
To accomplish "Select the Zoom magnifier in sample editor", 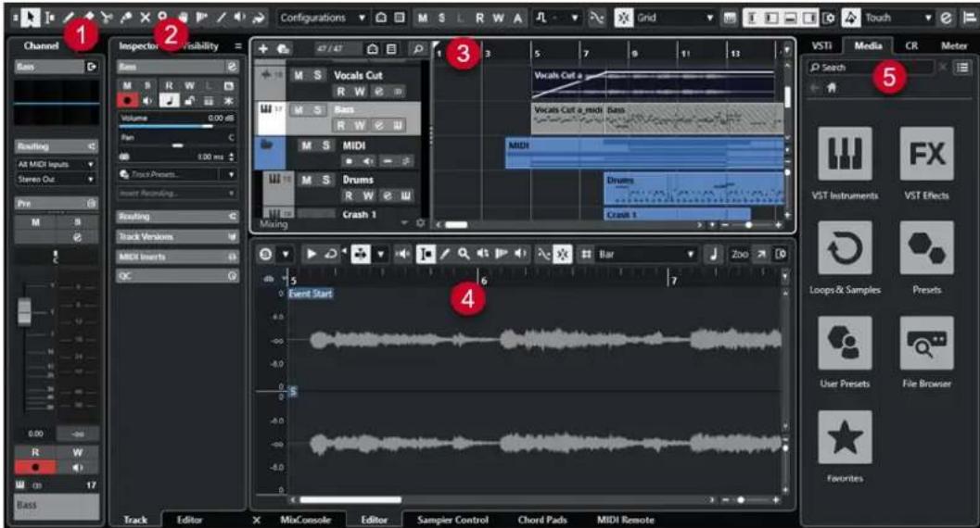I will 464,254.
